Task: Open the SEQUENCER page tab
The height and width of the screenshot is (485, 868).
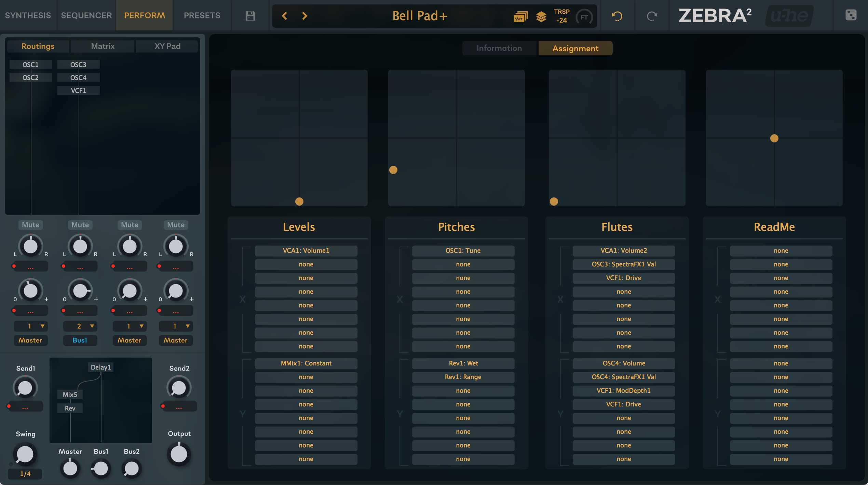Action: click(86, 15)
